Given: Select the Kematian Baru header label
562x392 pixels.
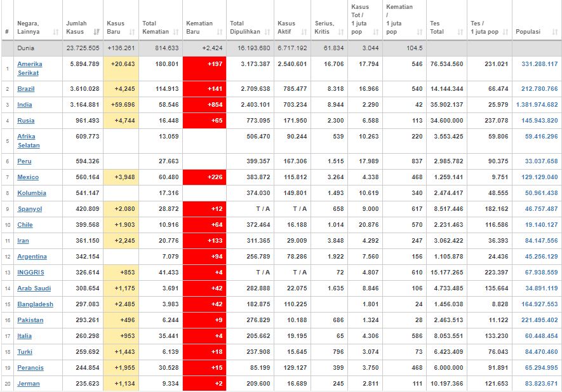Looking at the screenshot, I should pyautogui.click(x=199, y=27).
